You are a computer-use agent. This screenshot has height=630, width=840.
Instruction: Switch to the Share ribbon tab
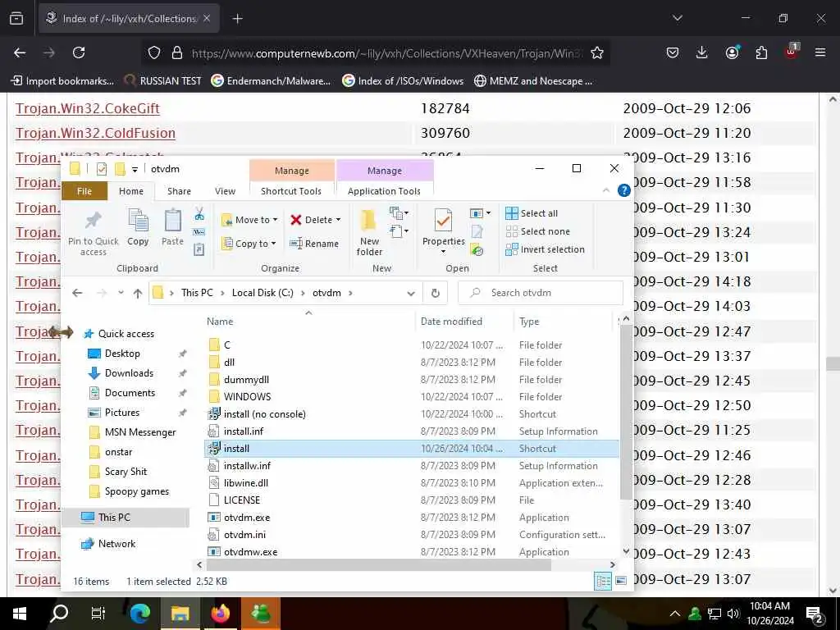tap(179, 191)
